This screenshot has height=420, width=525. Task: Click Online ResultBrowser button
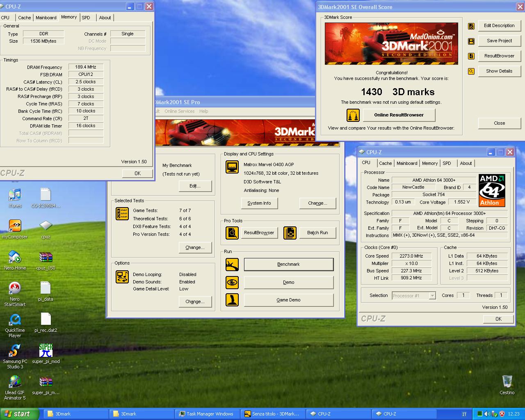[x=399, y=115]
